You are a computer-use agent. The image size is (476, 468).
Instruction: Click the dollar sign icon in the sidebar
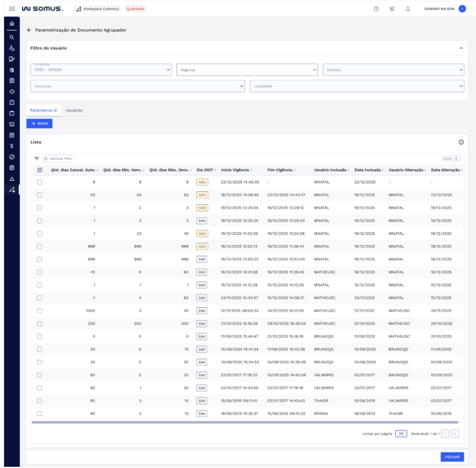tap(12, 146)
